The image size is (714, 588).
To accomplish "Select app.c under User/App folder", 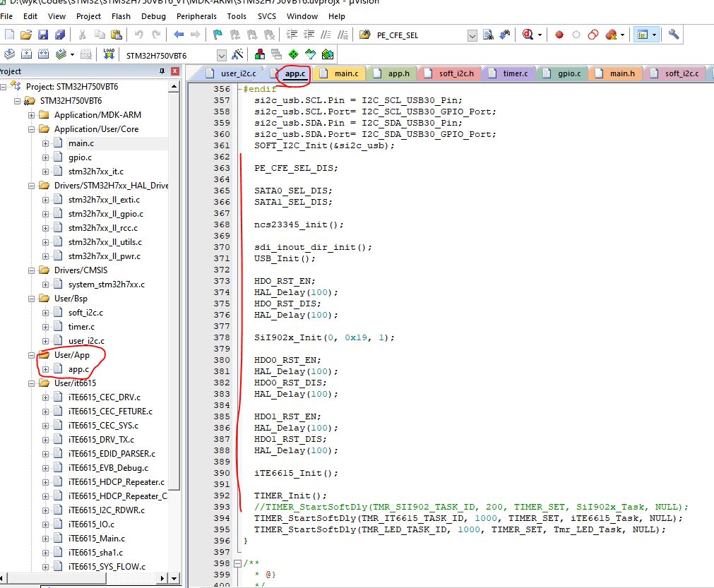I will click(78, 370).
